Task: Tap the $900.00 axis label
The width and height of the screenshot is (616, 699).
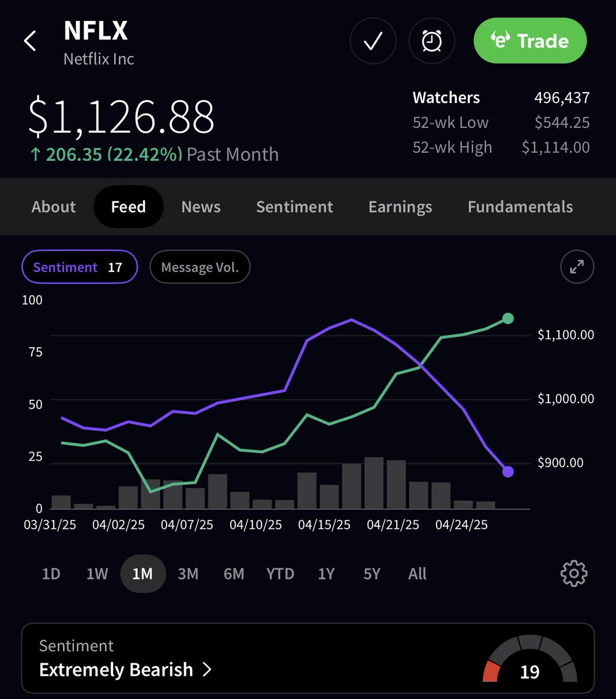Action: 560,463
